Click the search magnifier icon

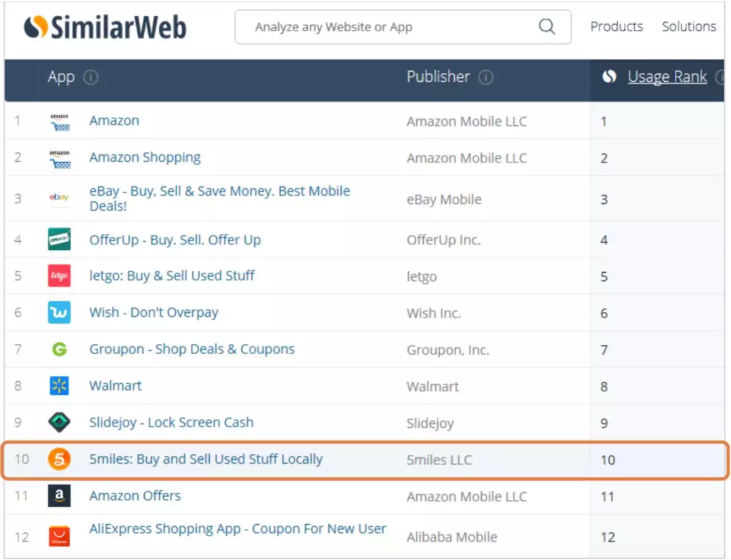[x=546, y=26]
